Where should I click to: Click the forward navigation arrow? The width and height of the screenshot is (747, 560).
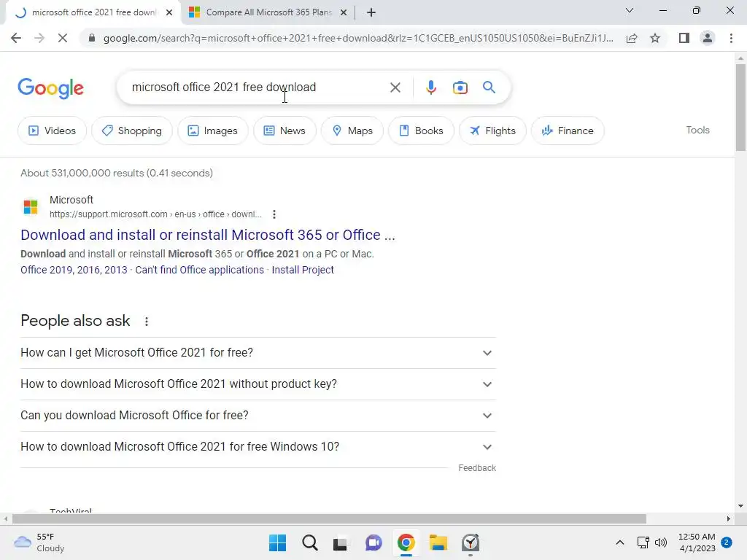[x=39, y=38]
